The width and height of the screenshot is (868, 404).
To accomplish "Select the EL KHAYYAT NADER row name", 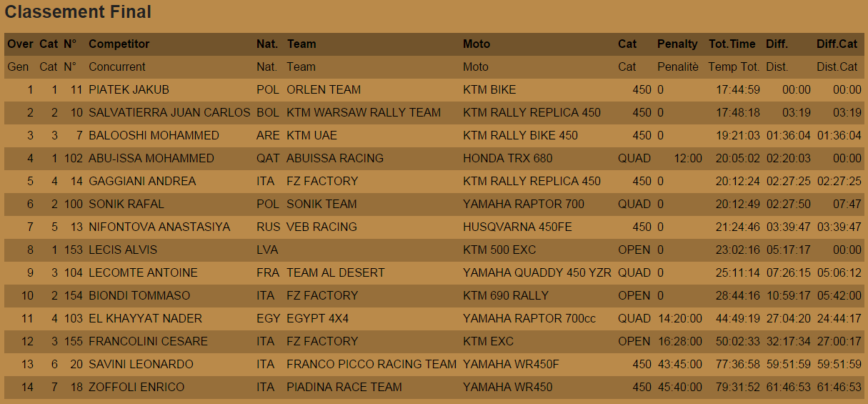I will 145,318.
